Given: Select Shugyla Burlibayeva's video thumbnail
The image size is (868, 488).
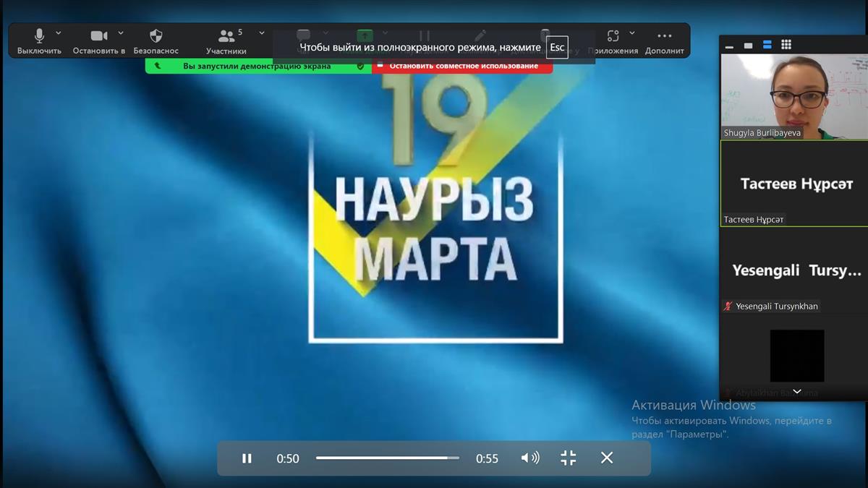Looking at the screenshot, I should 793,97.
